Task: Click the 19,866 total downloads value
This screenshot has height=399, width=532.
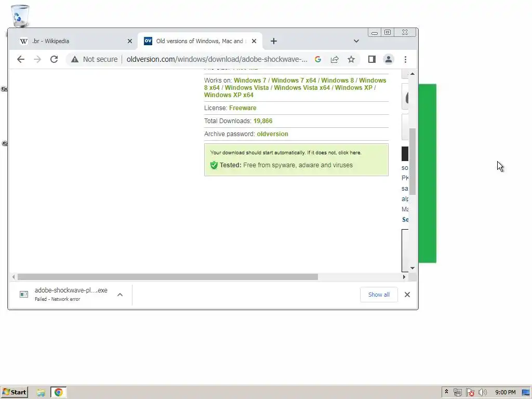Action: tap(263, 121)
